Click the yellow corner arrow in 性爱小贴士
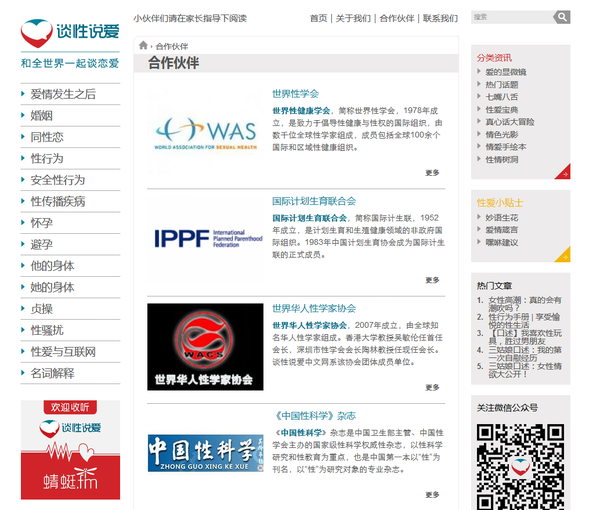600x510 pixels. [562, 254]
